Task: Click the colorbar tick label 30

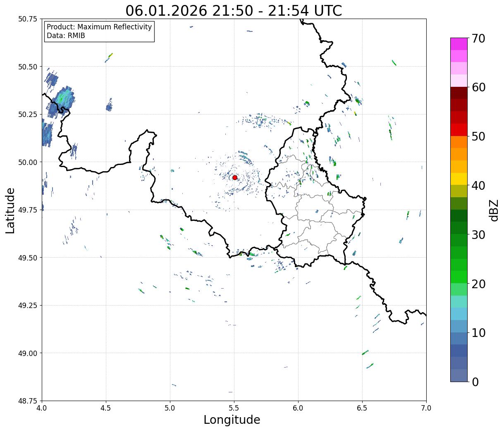Action: [x=478, y=234]
